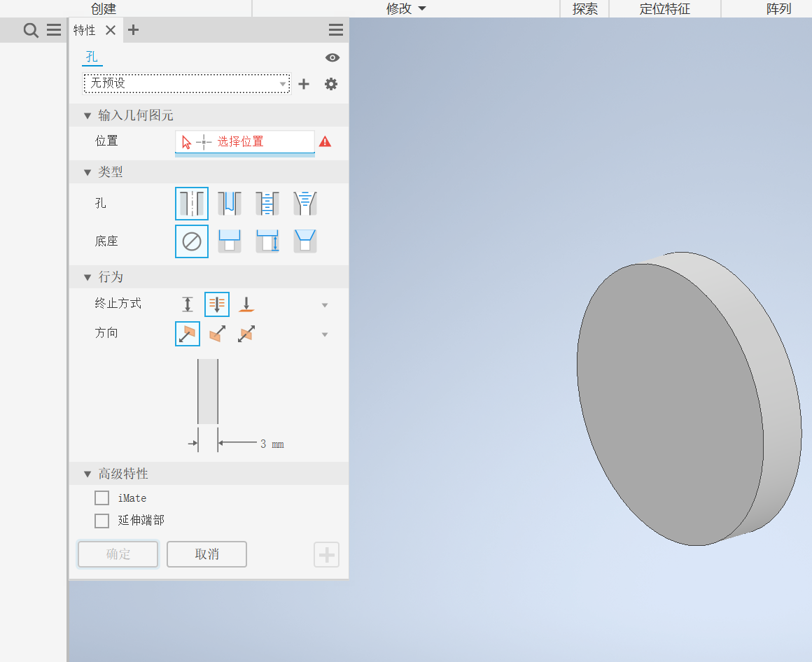Collapse the 高级特性 section
Viewport: 812px width, 662px height.
(x=87, y=474)
